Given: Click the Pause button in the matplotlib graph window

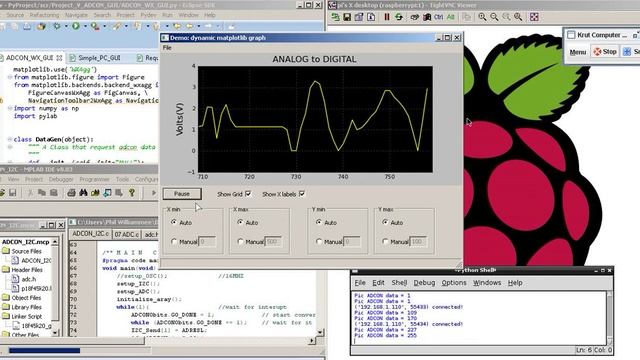Looking at the screenshot, I should tap(182, 194).
